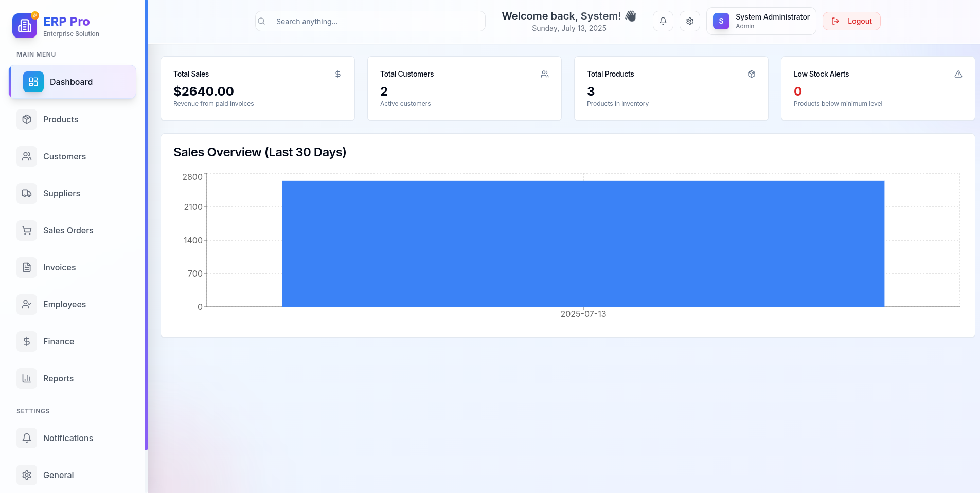The width and height of the screenshot is (980, 493).
Task: Go to the Customers menu item
Action: coord(64,156)
